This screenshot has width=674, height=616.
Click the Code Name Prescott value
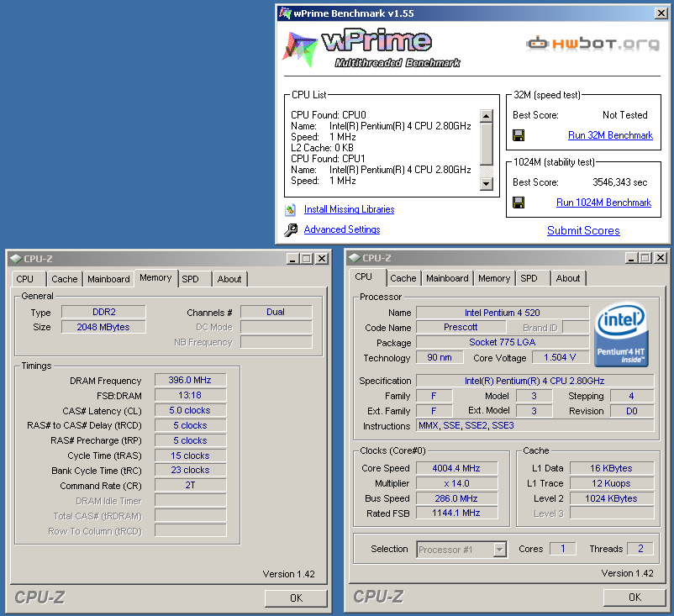click(x=461, y=327)
